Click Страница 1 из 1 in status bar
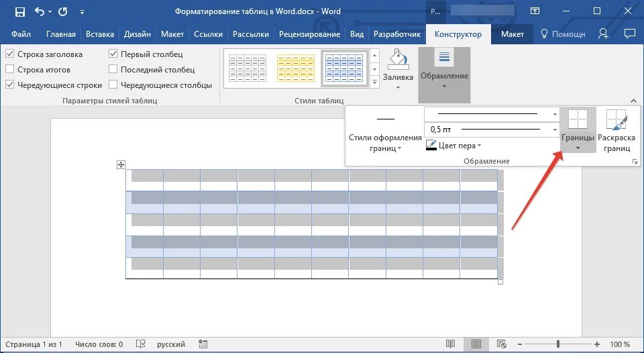The height and width of the screenshot is (353, 644). pos(34,344)
